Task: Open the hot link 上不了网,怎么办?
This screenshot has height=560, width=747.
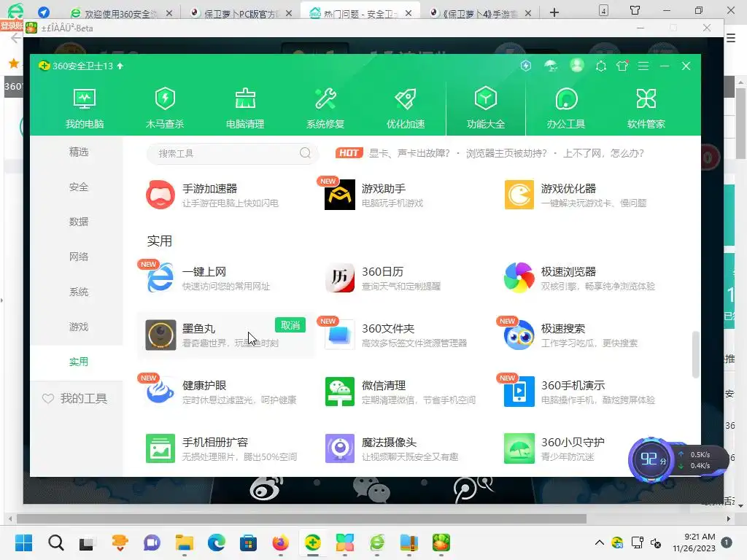Action: coord(603,153)
